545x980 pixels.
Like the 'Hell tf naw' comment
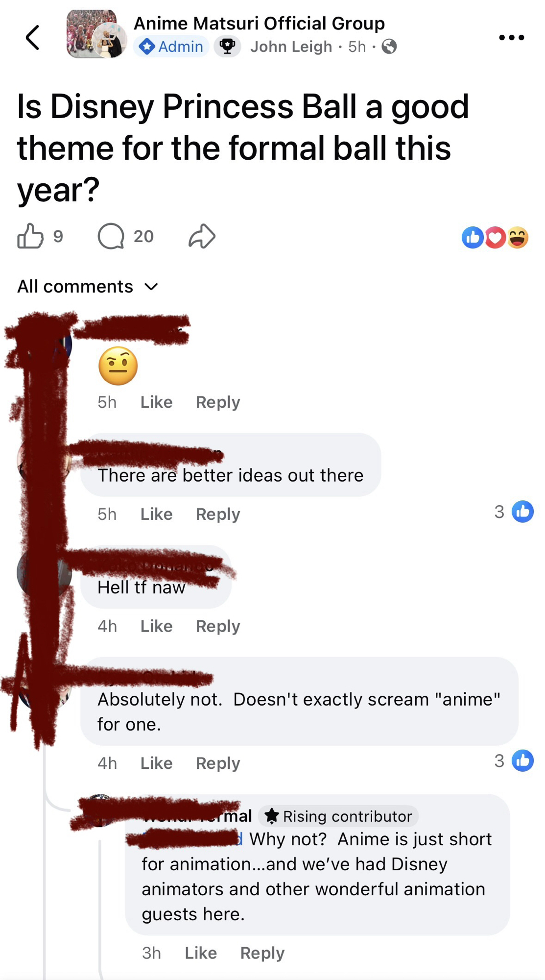[x=156, y=626]
